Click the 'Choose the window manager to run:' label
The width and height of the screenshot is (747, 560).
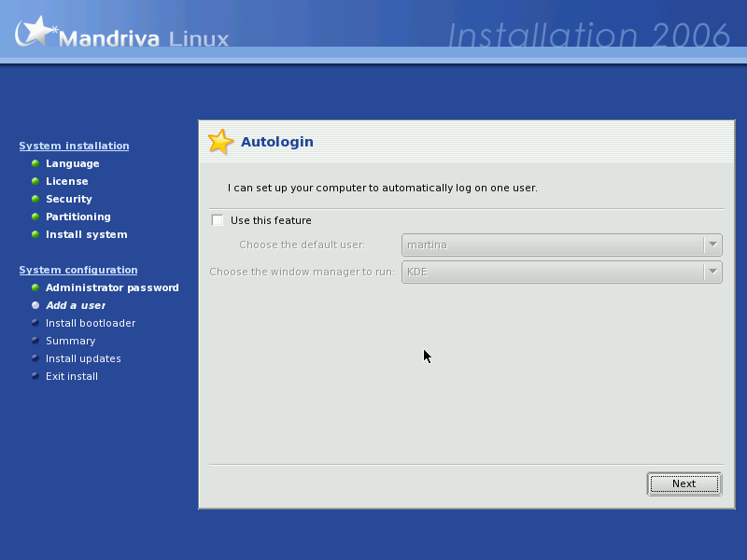coord(302,272)
